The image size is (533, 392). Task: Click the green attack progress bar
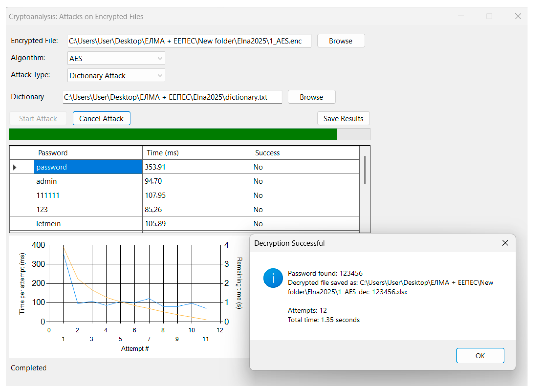[173, 134]
